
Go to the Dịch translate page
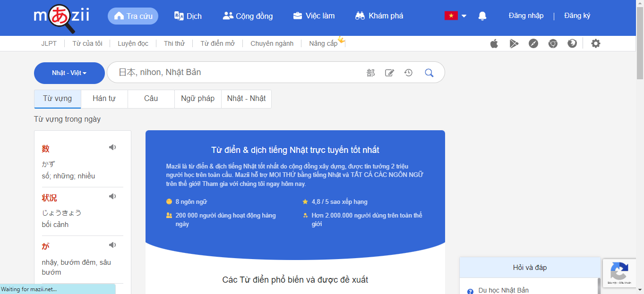(188, 16)
